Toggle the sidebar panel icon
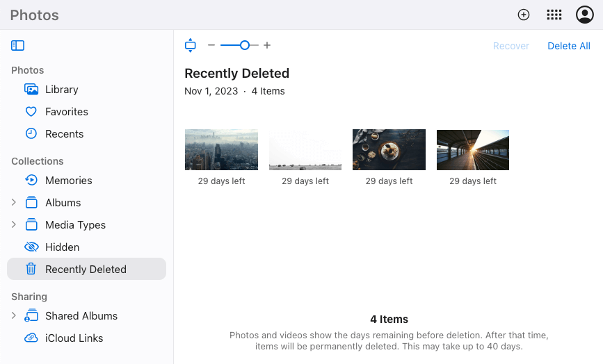 [17, 45]
